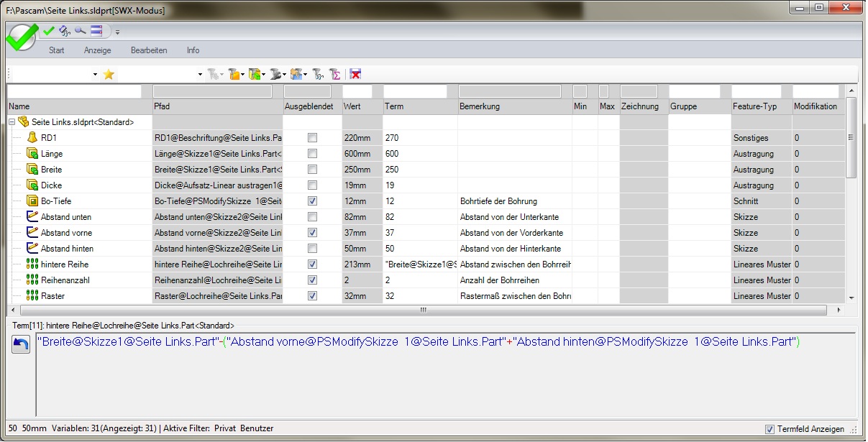
Task: Click the blue undo arrow beside term field
Action: pyautogui.click(x=21, y=345)
